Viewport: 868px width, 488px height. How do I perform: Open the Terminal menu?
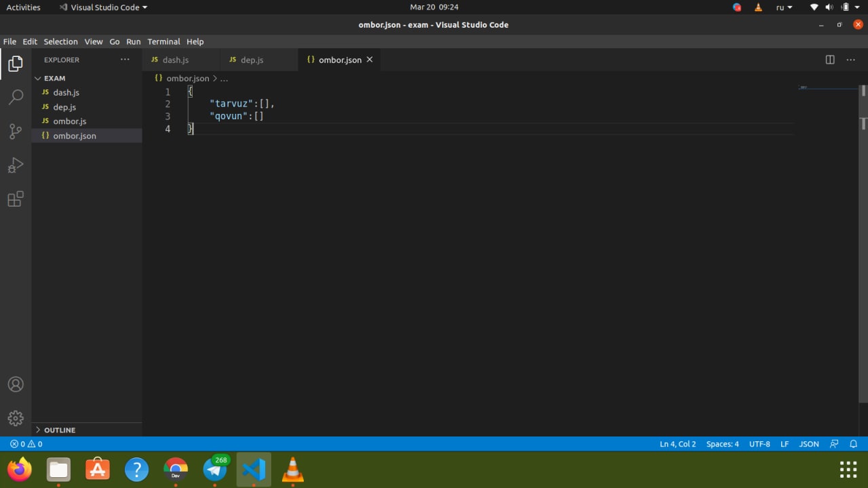163,41
